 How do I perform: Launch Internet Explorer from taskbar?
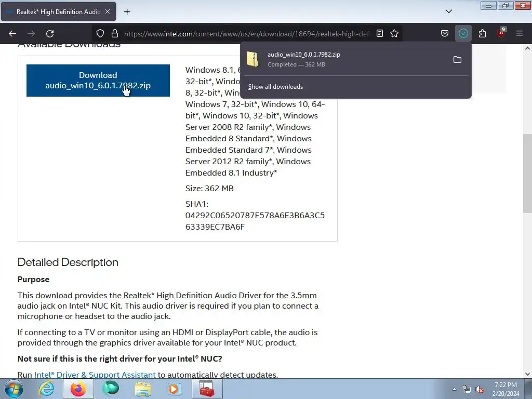pyautogui.click(x=46, y=389)
